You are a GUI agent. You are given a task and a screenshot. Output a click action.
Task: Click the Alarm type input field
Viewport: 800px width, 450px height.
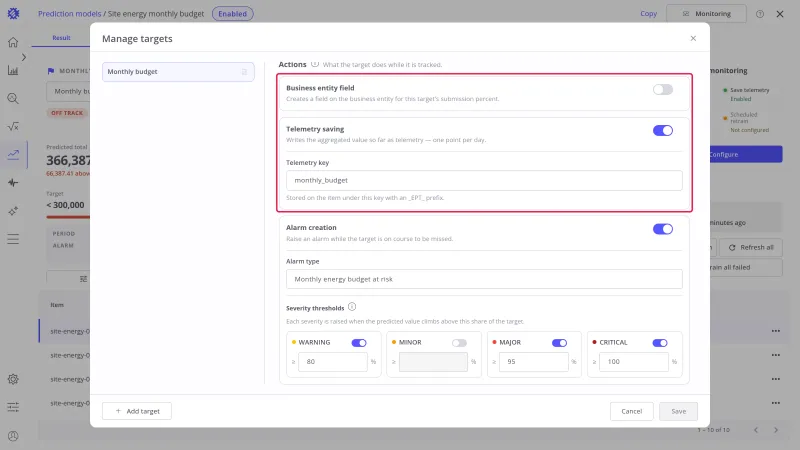[x=484, y=279]
